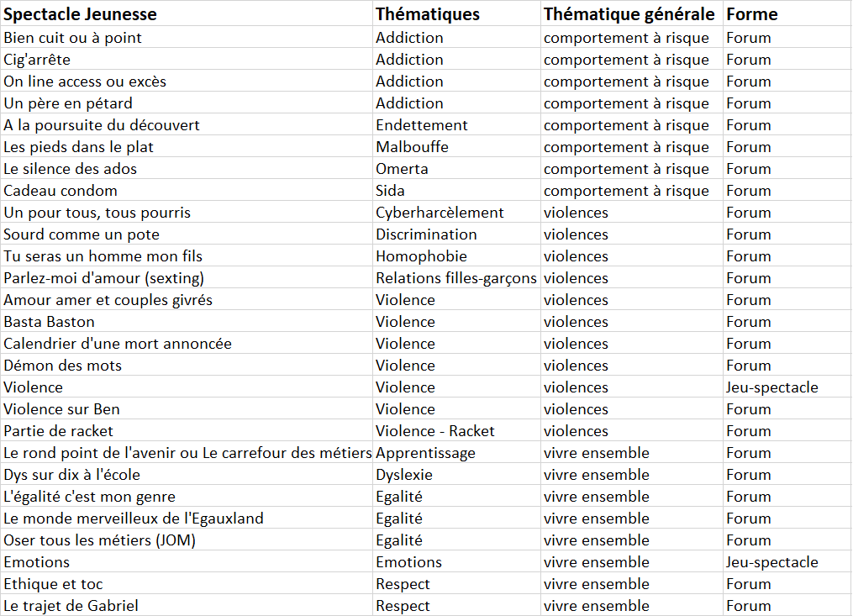
Task: Click the 'Endettement' theme cell
Action: (422, 125)
